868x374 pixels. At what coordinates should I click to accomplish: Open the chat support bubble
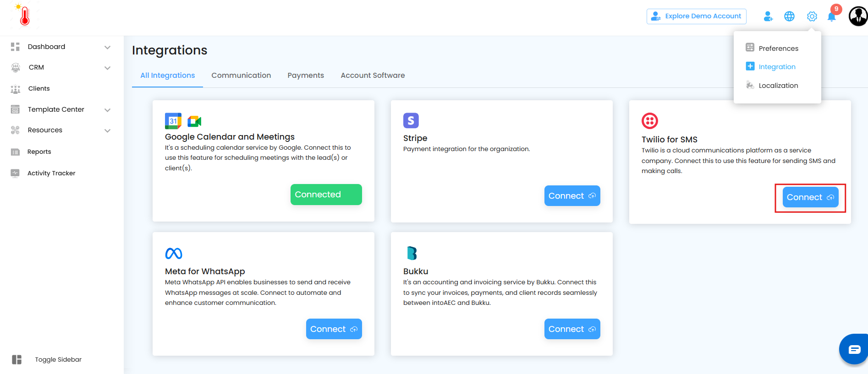coord(854,350)
